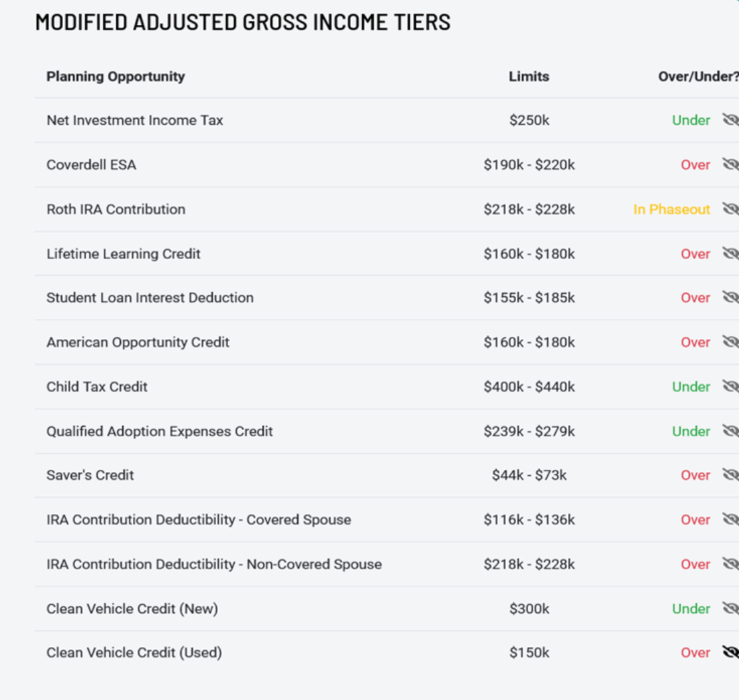This screenshot has width=739, height=700.
Task: Toggle visibility for Clean Vehicle Credit (Used)
Action: pyautogui.click(x=730, y=652)
